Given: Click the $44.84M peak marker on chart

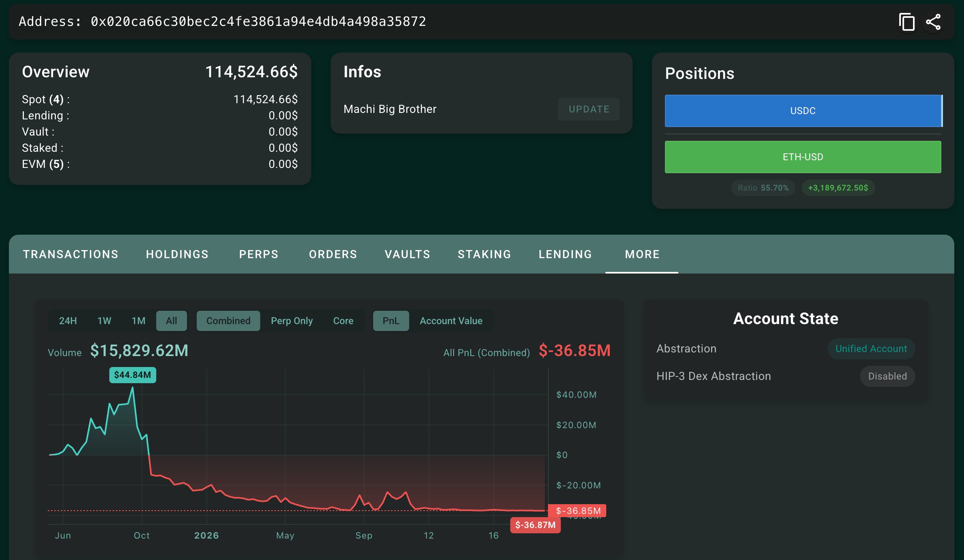Looking at the screenshot, I should click(132, 375).
